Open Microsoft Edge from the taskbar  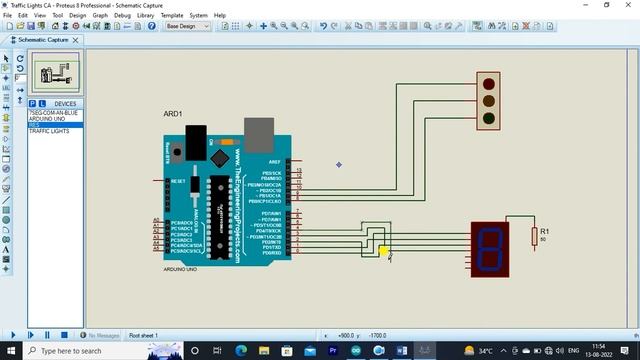(x=241, y=351)
